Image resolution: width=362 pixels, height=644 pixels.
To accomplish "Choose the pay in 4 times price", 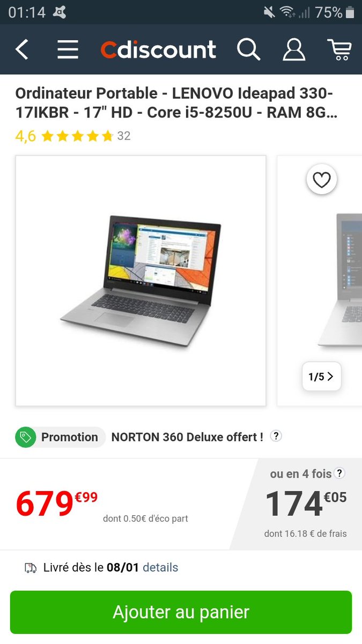I will pyautogui.click(x=306, y=503).
